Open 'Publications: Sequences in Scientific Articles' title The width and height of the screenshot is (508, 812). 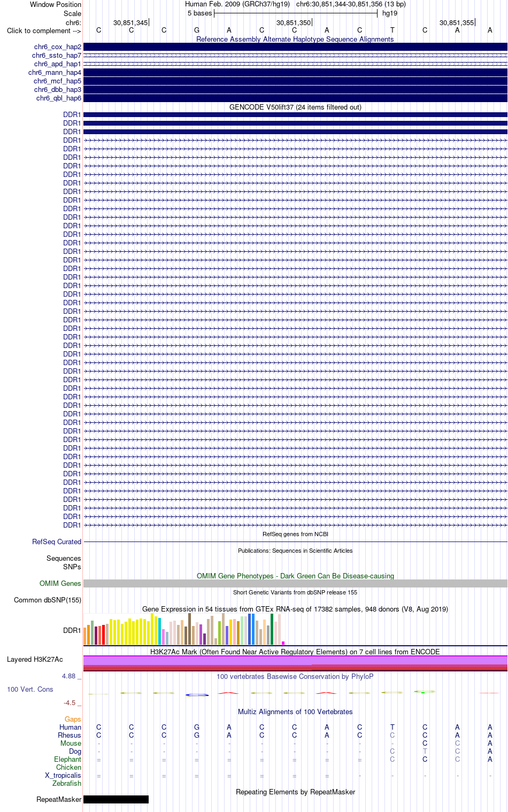point(295,551)
